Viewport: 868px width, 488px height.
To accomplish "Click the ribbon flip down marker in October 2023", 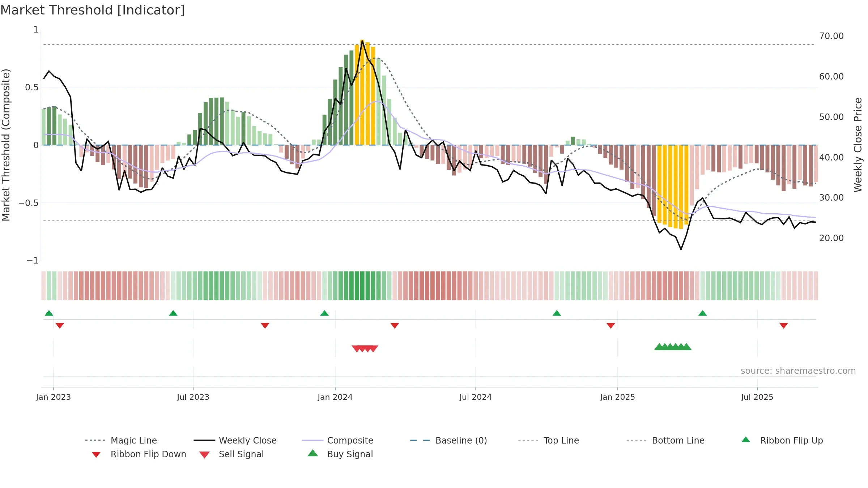I will click(265, 326).
